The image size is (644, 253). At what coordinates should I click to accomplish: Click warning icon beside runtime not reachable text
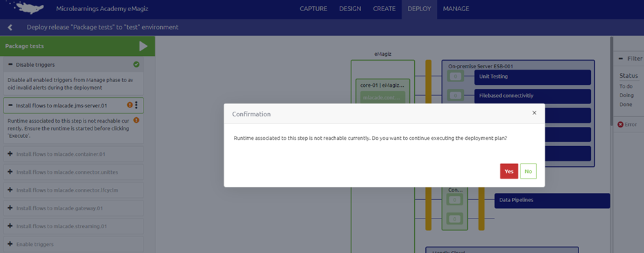click(x=137, y=121)
